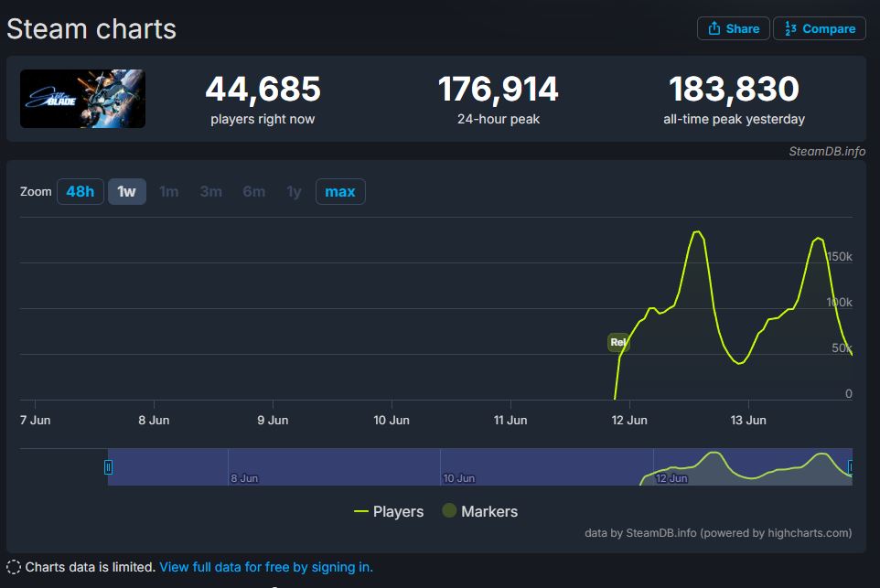
Task: Click the 11 Jun x-axis label
Action: 510,421
